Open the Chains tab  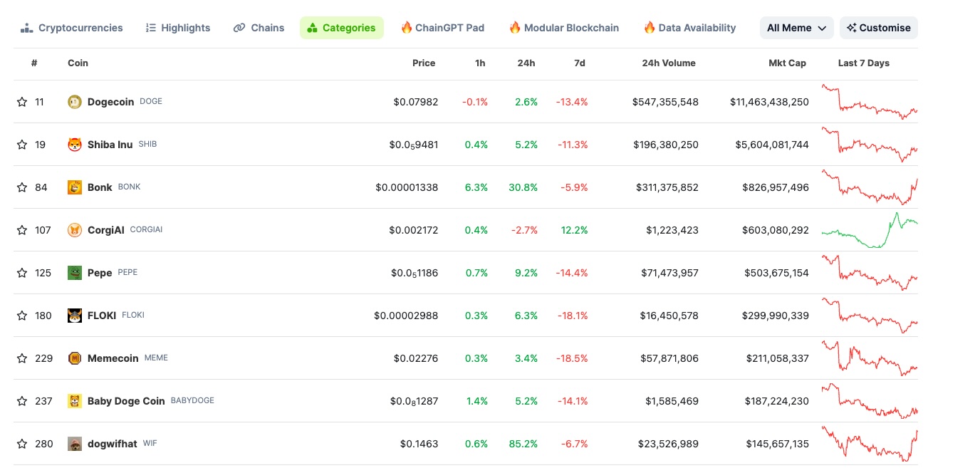259,28
